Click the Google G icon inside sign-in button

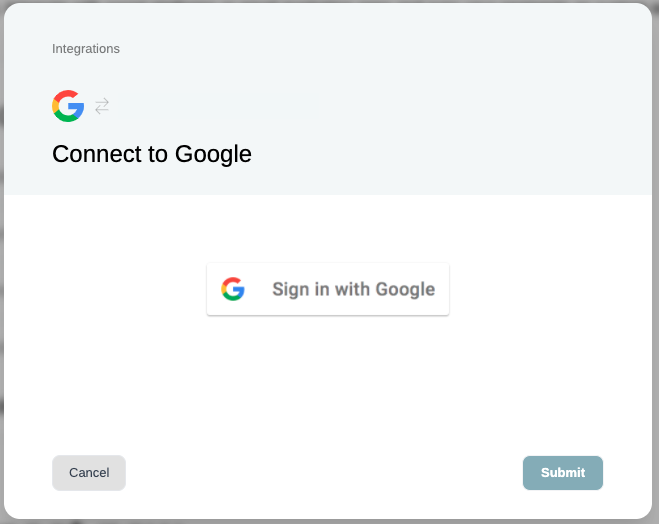pos(233,289)
